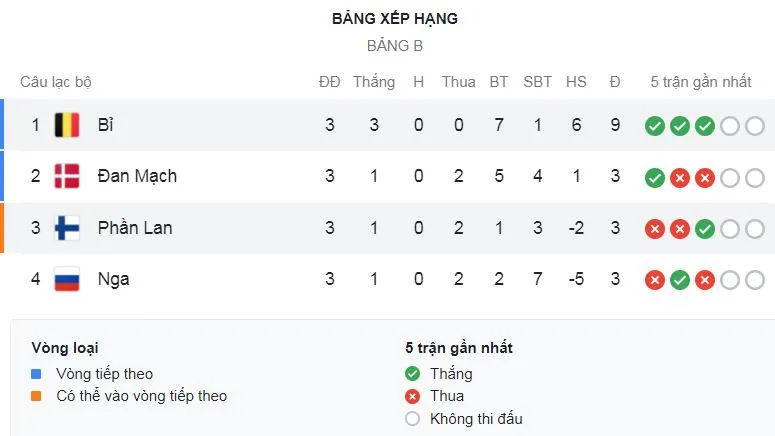The width and height of the screenshot is (775, 436).
Task: Open the Bỉ team link
Action: click(x=106, y=125)
